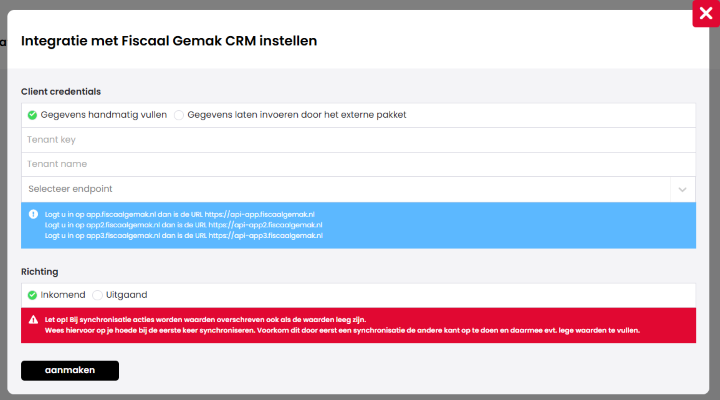The width and height of the screenshot is (720, 400).
Task: Click the app3.fiscaalgemak.nl URL info line
Action: (x=184, y=236)
